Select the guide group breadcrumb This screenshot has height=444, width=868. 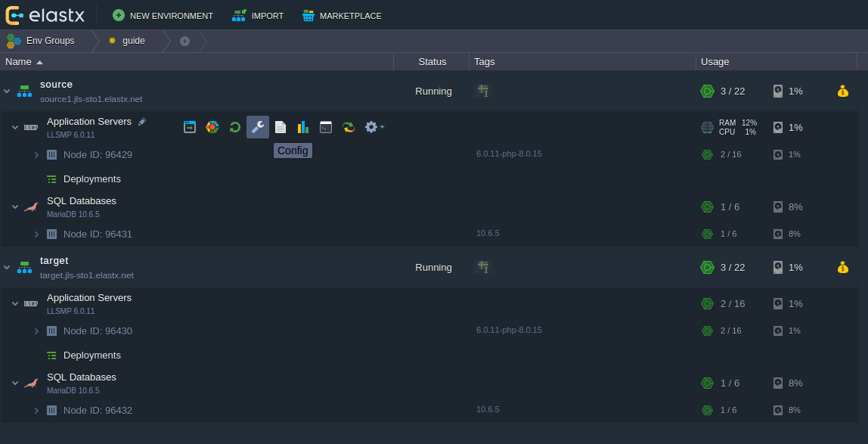point(133,41)
